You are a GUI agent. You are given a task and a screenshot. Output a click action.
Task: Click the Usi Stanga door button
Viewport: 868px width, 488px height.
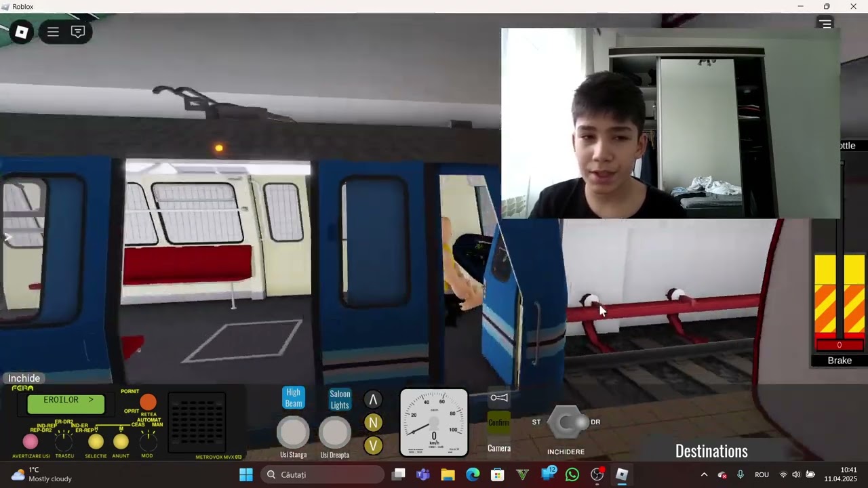pos(293,432)
